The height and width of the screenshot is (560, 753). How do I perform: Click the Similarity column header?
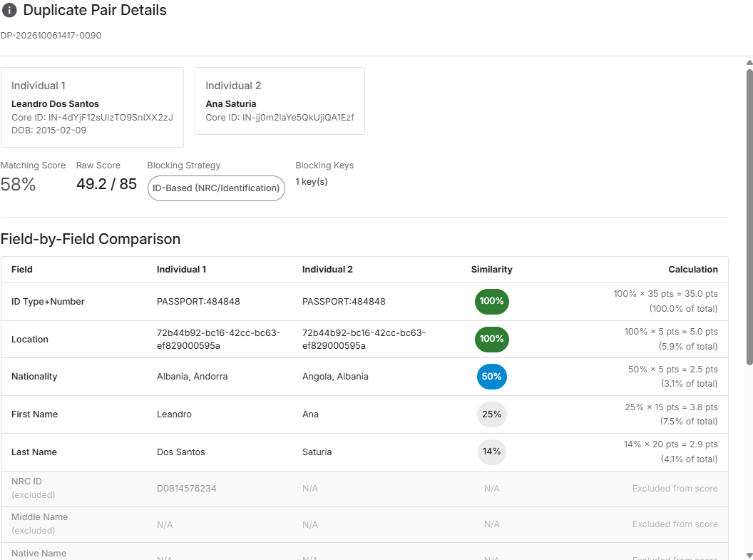click(x=492, y=270)
